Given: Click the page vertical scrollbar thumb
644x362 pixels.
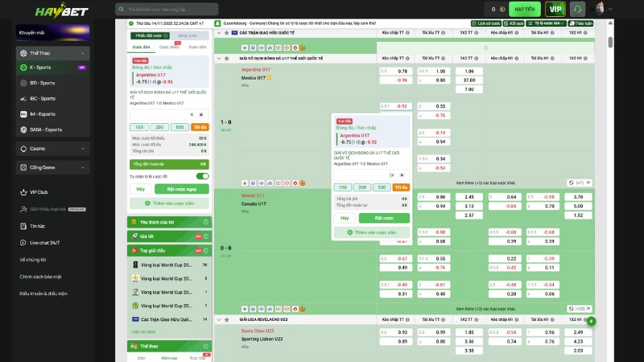Looking at the screenshot, I should 610,42.
